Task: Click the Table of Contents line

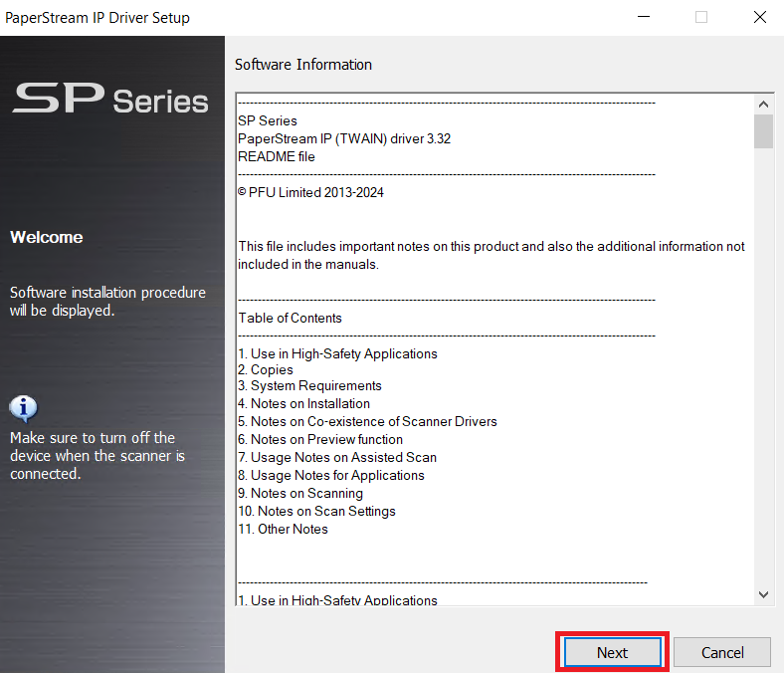Action: pos(290,319)
